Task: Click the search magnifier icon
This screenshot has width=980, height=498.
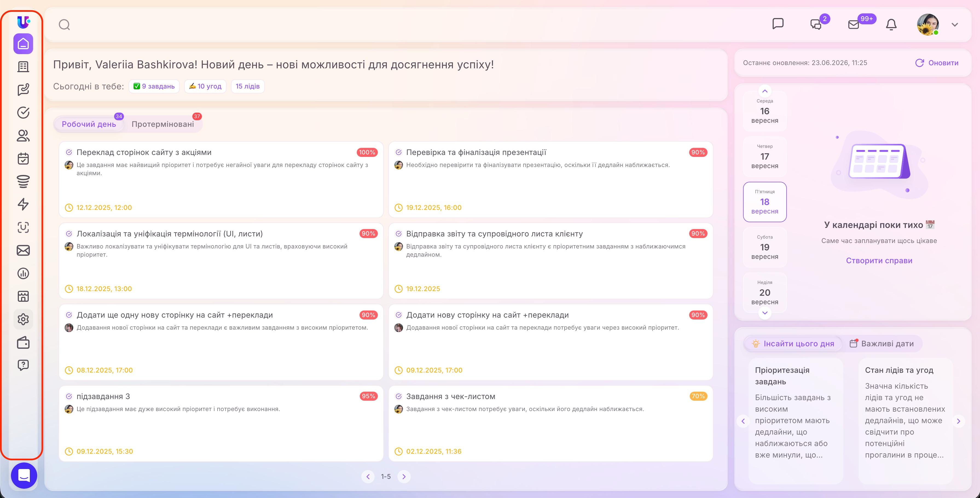Action: point(64,25)
